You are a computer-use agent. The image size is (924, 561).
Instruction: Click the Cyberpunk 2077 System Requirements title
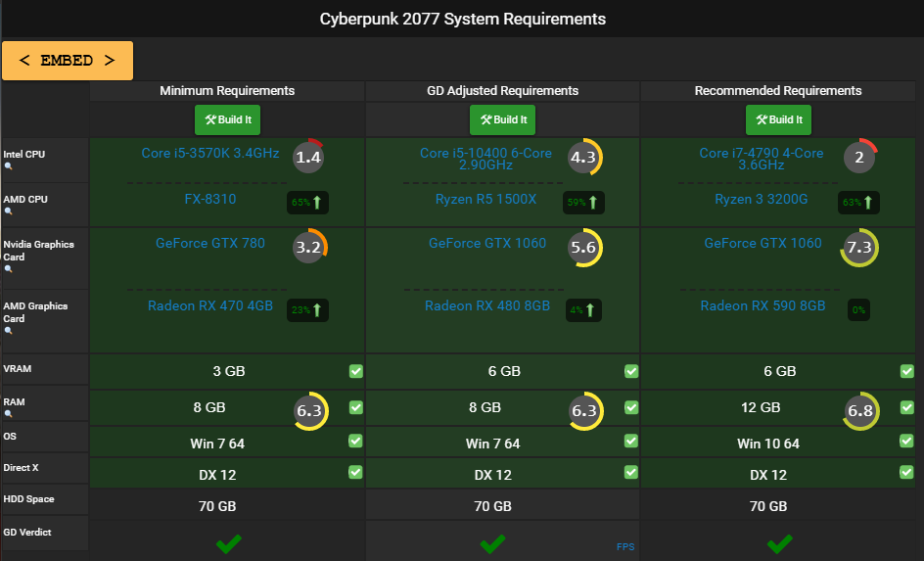click(463, 19)
